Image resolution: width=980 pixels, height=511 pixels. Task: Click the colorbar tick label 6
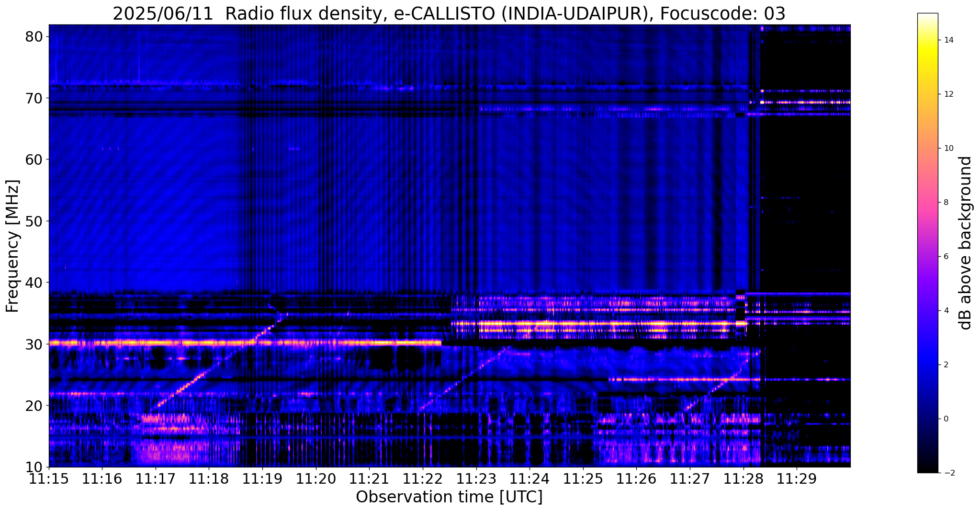(x=946, y=257)
